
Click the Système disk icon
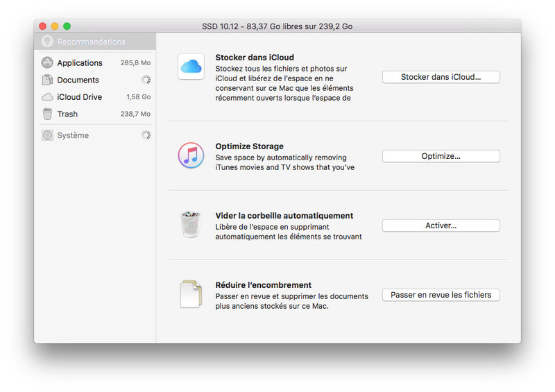[x=47, y=135]
